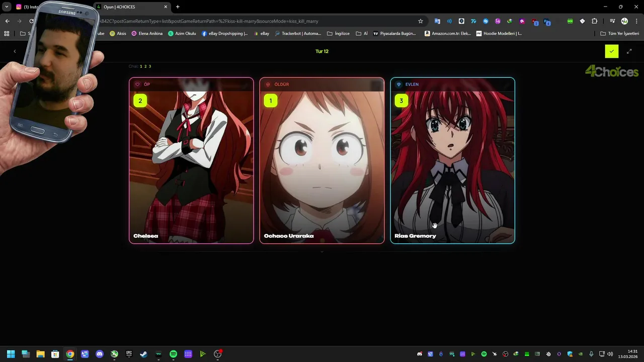
Task: Click the system tray volume icon
Action: [610, 354]
